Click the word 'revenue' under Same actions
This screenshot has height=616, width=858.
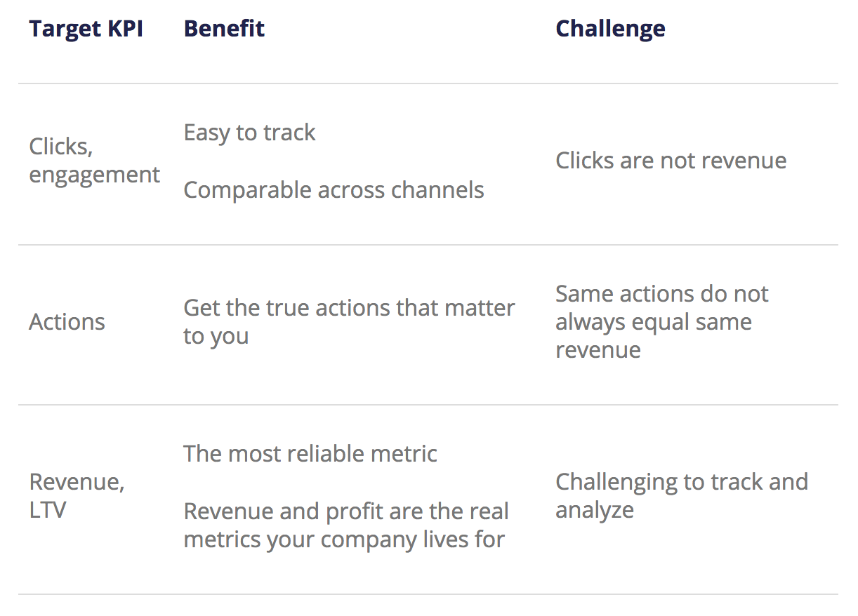(x=598, y=350)
